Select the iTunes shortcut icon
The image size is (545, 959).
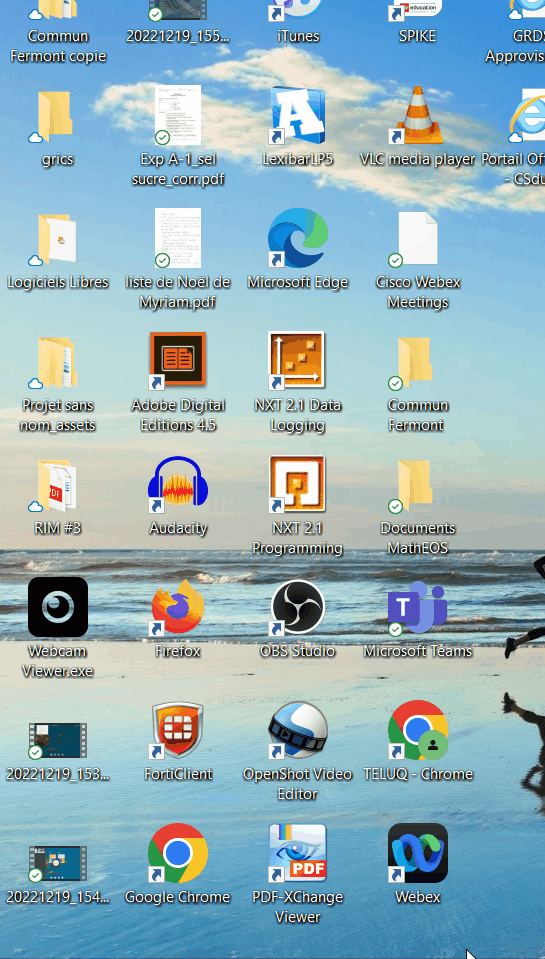point(298,10)
